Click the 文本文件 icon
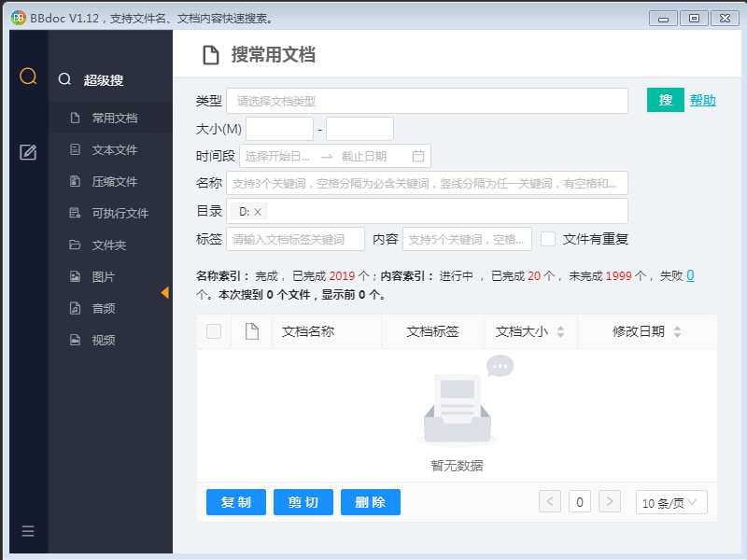This screenshot has width=747, height=560. click(x=75, y=149)
